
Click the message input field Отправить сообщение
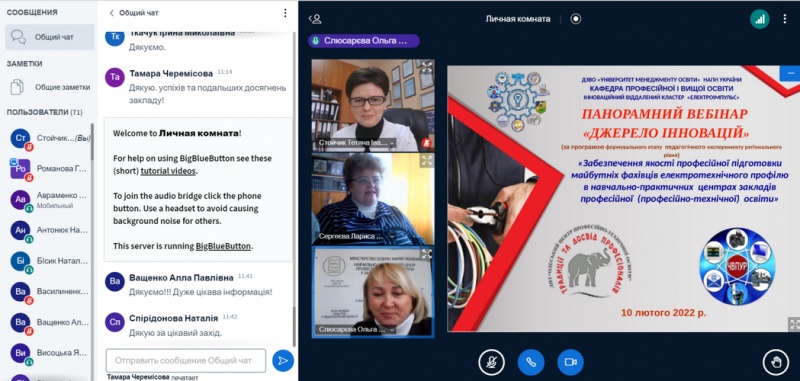186,361
